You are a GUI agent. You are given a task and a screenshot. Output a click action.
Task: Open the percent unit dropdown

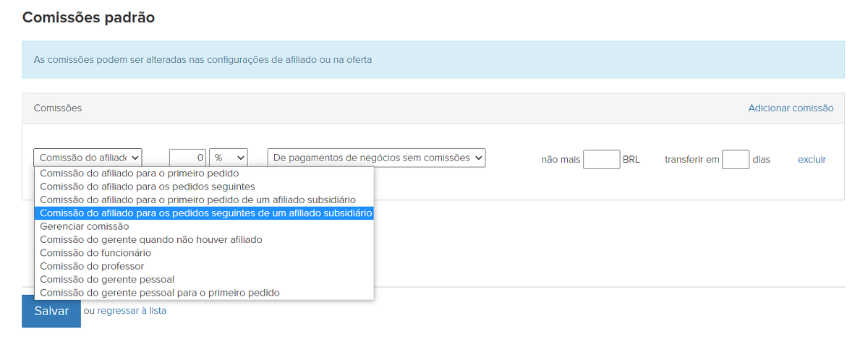228,158
